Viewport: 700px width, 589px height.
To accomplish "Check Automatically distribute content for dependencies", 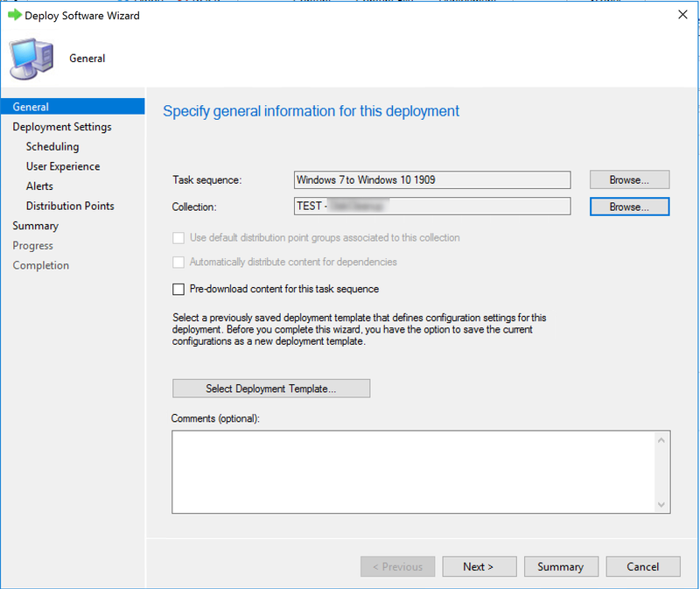I will [x=178, y=263].
